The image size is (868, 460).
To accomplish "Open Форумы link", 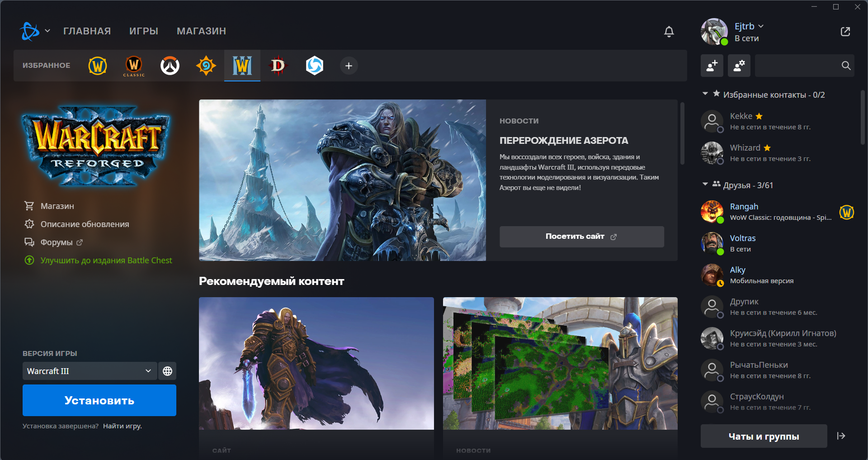I will click(53, 242).
